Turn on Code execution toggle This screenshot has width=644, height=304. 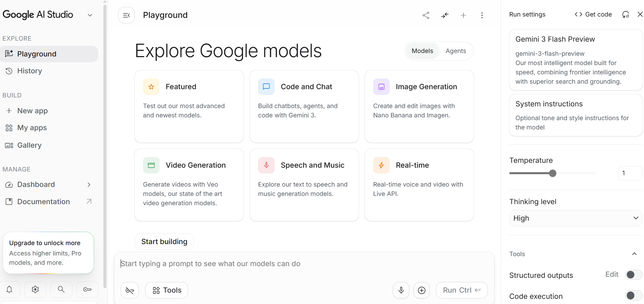[633, 296]
